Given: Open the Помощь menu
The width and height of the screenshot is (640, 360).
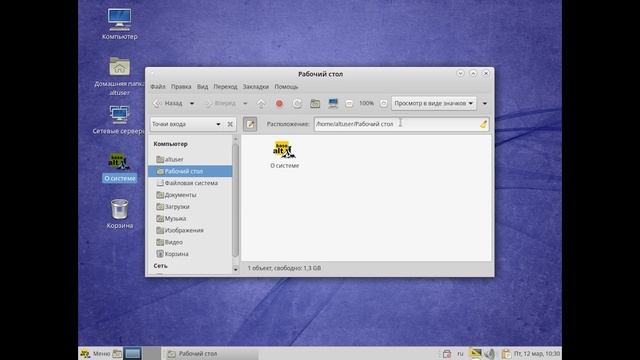Looking at the screenshot, I should (x=286, y=87).
